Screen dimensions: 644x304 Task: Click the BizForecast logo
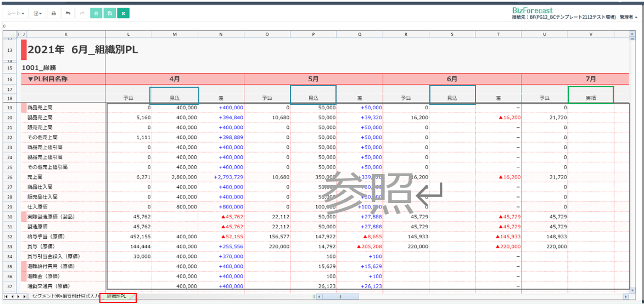[531, 10]
